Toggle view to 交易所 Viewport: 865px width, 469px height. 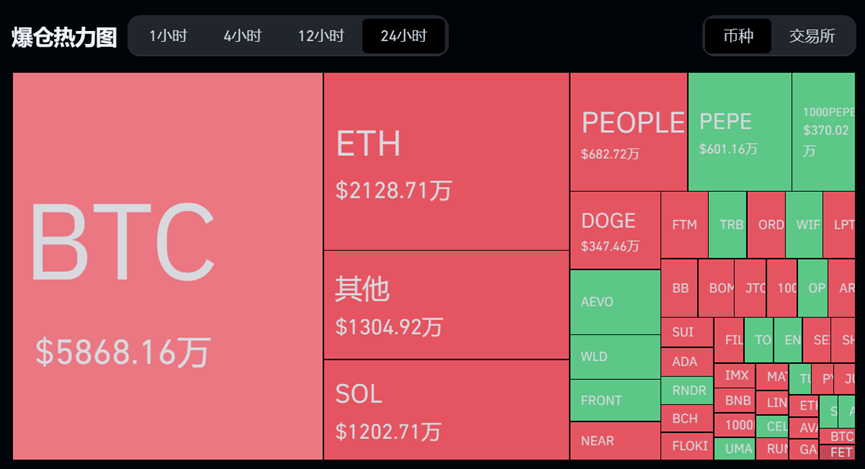click(x=812, y=36)
